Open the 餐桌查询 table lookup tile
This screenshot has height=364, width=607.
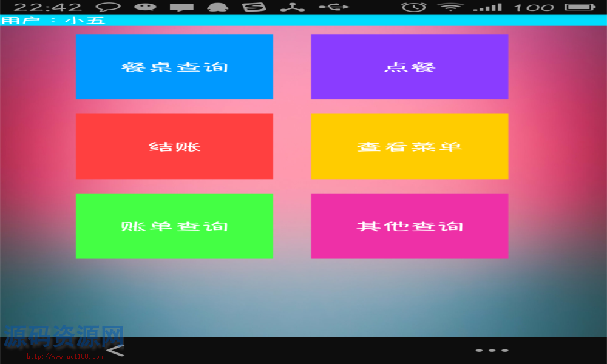pyautogui.click(x=174, y=67)
